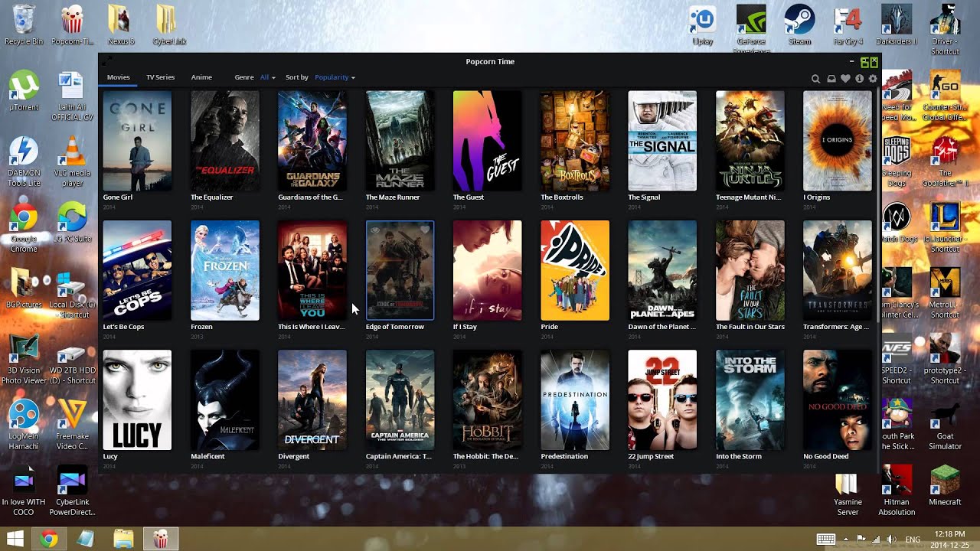This screenshot has height=551, width=980.
Task: Select The Equalizer movie poster
Action: pyautogui.click(x=224, y=141)
